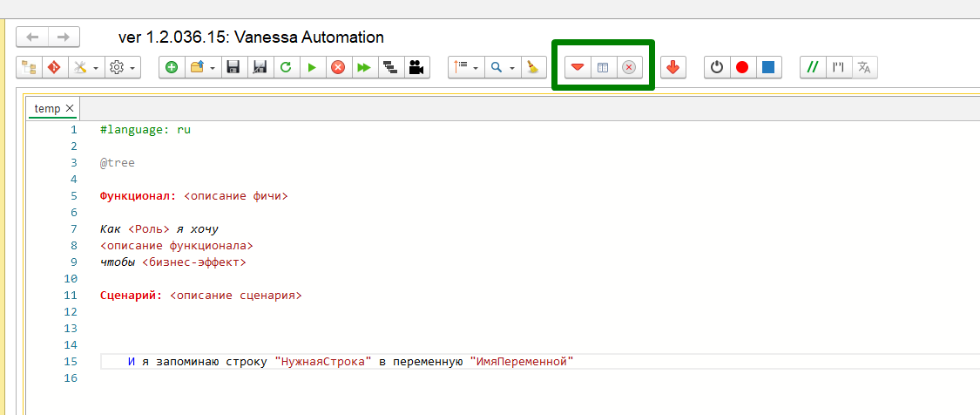Click the crossed-out floppy save-as icon
980x415 pixels.
pyautogui.click(x=260, y=68)
